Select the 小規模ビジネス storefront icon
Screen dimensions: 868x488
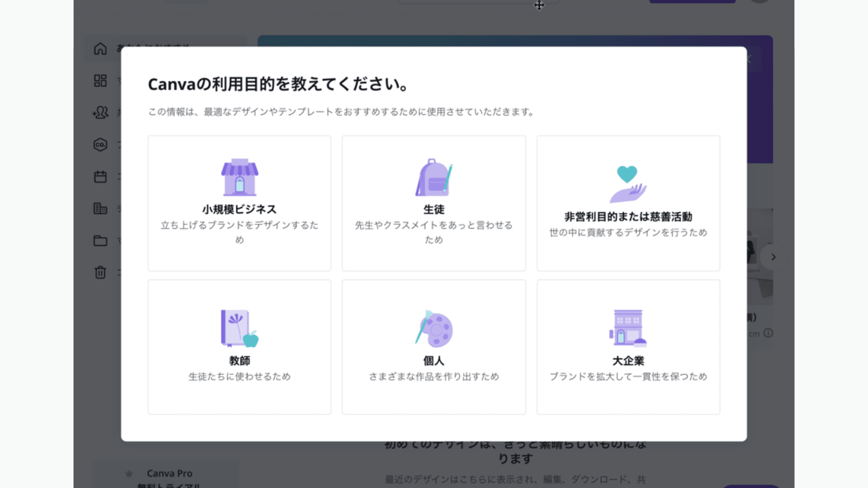click(240, 177)
